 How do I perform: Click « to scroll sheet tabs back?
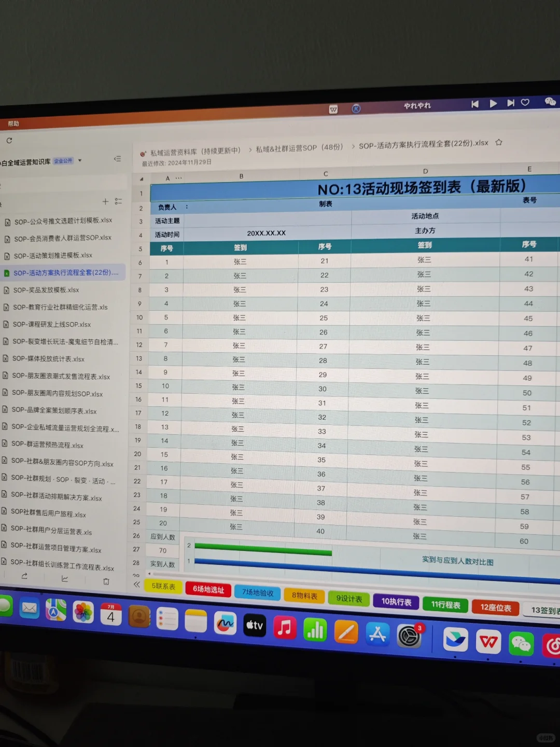(136, 584)
